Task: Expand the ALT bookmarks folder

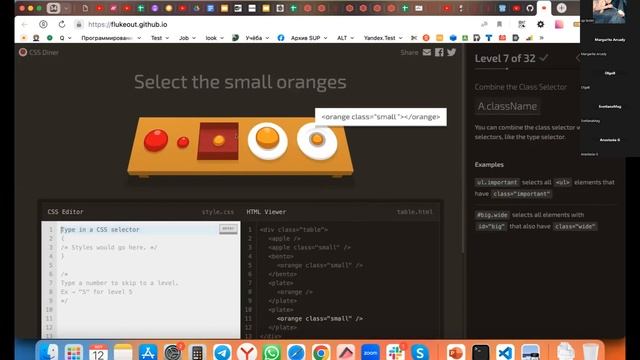Action: tap(345, 38)
